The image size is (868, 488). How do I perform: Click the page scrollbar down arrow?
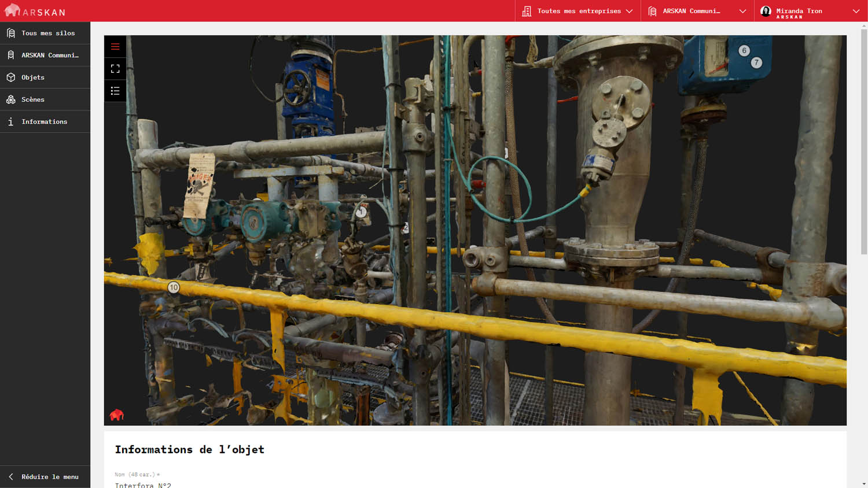coord(864,483)
